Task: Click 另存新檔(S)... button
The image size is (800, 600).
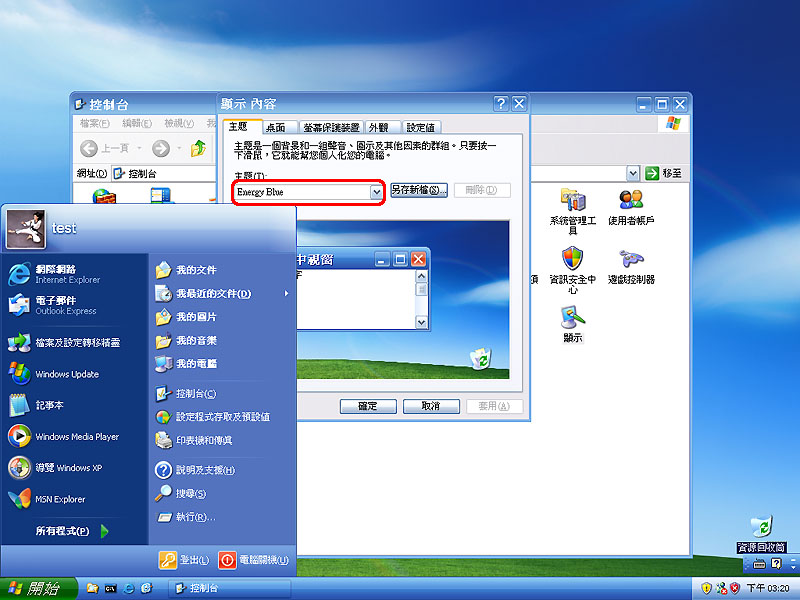Action: [419, 190]
